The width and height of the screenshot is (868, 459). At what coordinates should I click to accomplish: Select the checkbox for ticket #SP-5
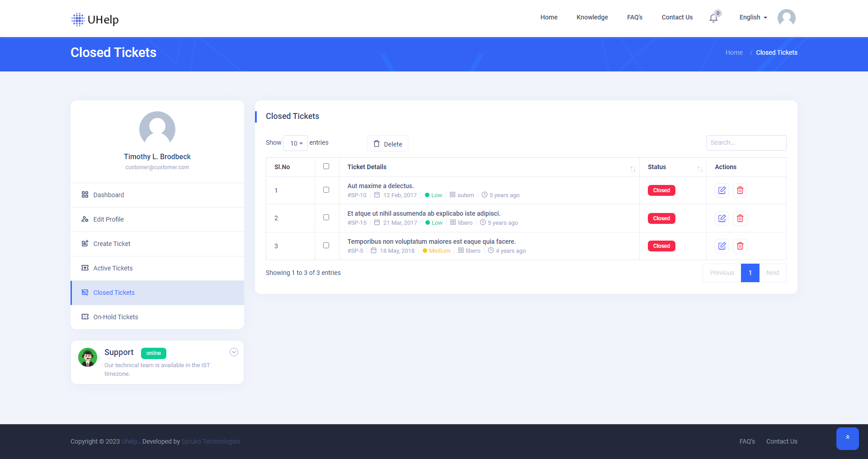point(326,245)
